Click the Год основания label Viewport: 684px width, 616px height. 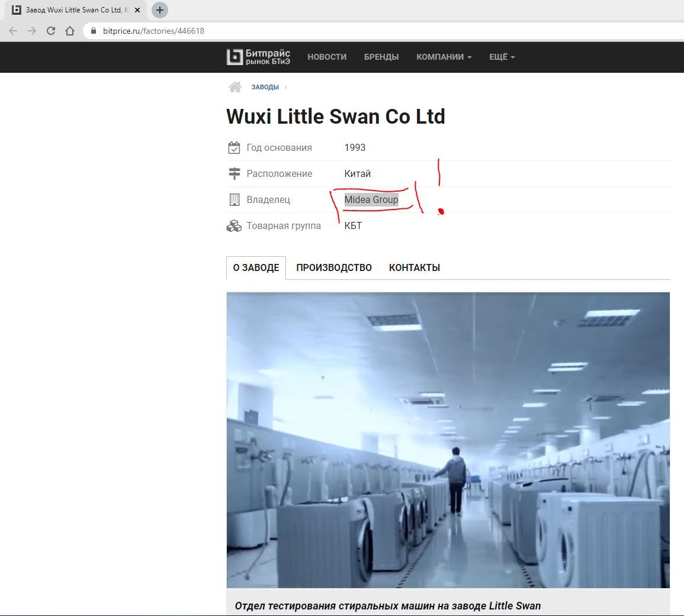[x=279, y=148]
